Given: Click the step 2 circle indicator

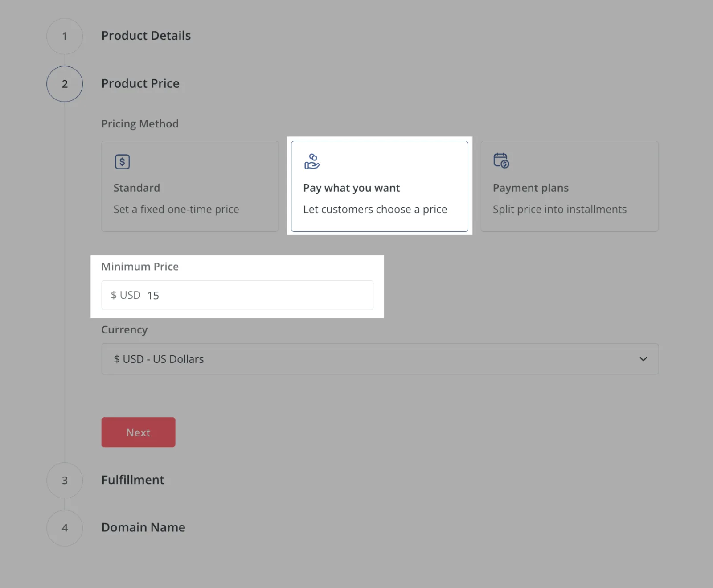Looking at the screenshot, I should point(65,84).
